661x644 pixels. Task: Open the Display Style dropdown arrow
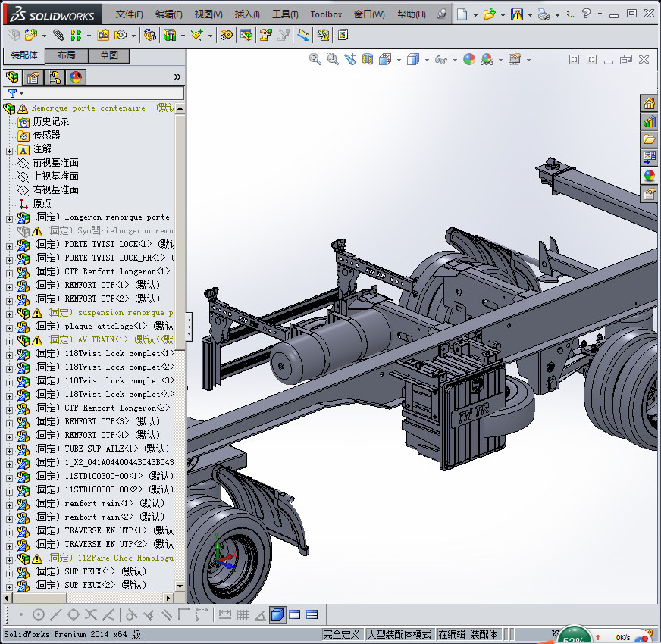point(427,60)
